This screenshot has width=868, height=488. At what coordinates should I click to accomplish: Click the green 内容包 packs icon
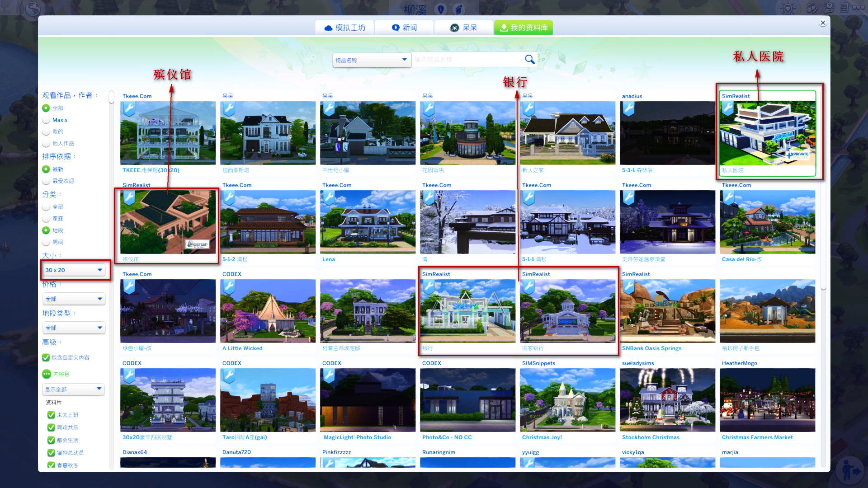[47, 374]
